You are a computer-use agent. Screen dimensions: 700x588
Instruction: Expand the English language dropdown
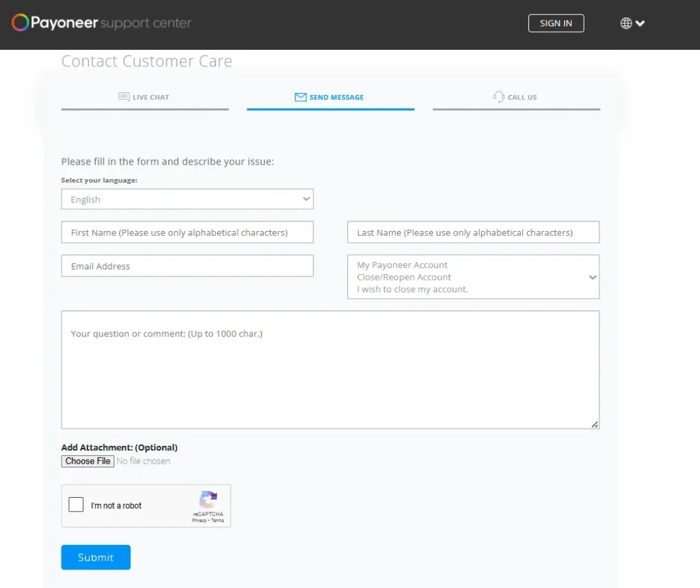tap(187, 200)
